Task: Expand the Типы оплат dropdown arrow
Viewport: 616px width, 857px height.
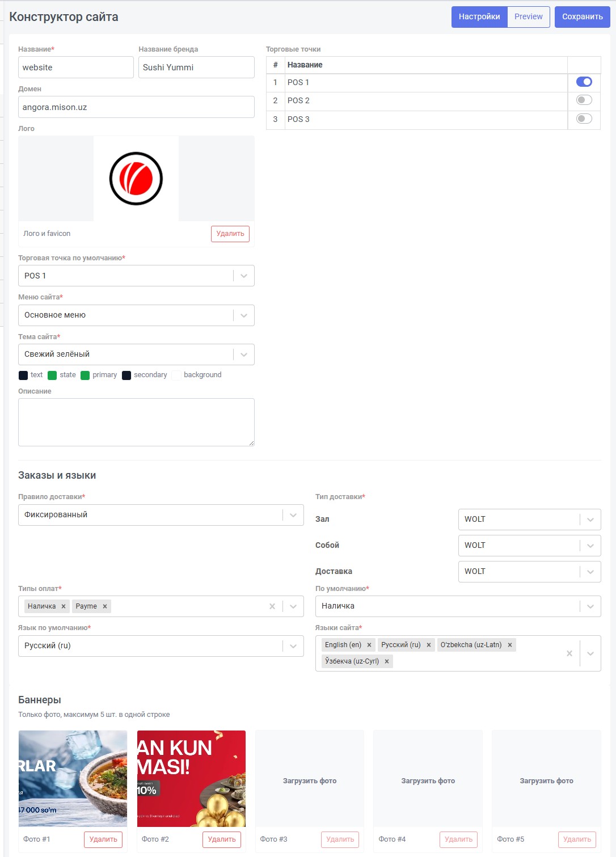Action: 293,606
